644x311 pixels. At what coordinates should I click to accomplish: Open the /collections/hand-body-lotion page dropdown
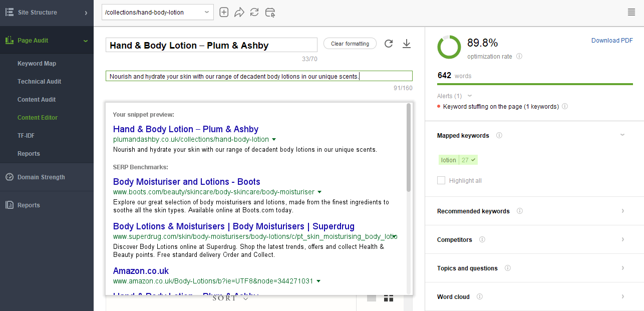(x=158, y=13)
